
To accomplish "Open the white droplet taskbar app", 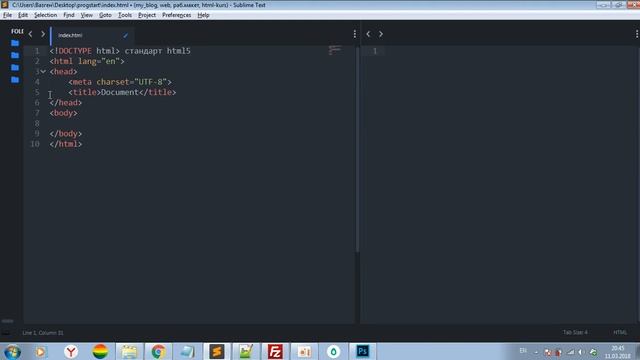I will 333,351.
